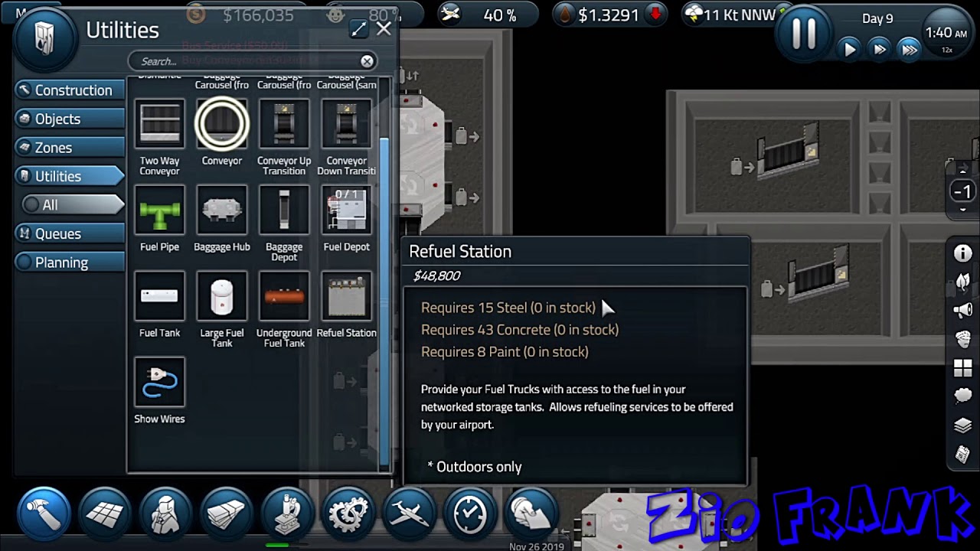Set game to double fast-forward speed
The image size is (980, 551).
880,50
